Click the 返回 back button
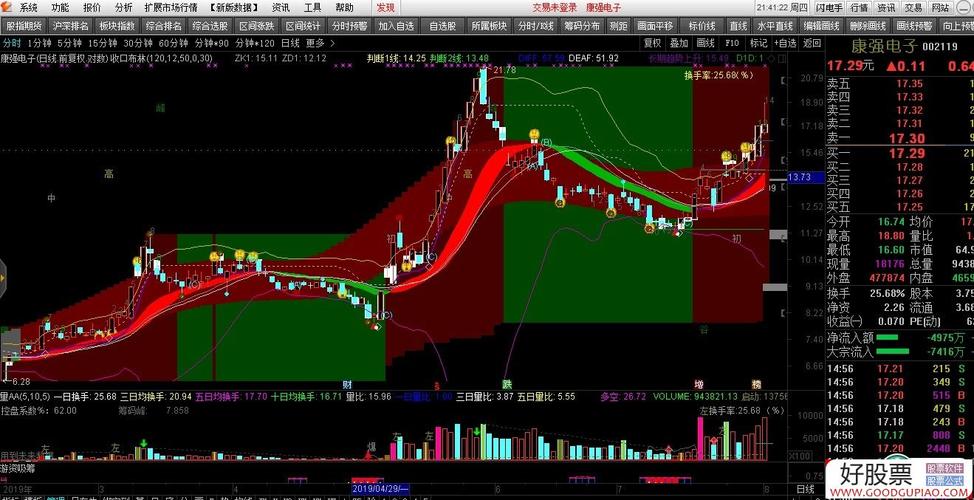This screenshot has width=974, height=500. point(812,43)
